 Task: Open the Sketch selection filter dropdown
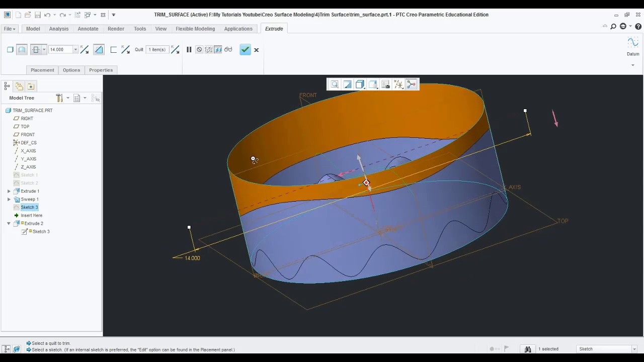click(634, 348)
